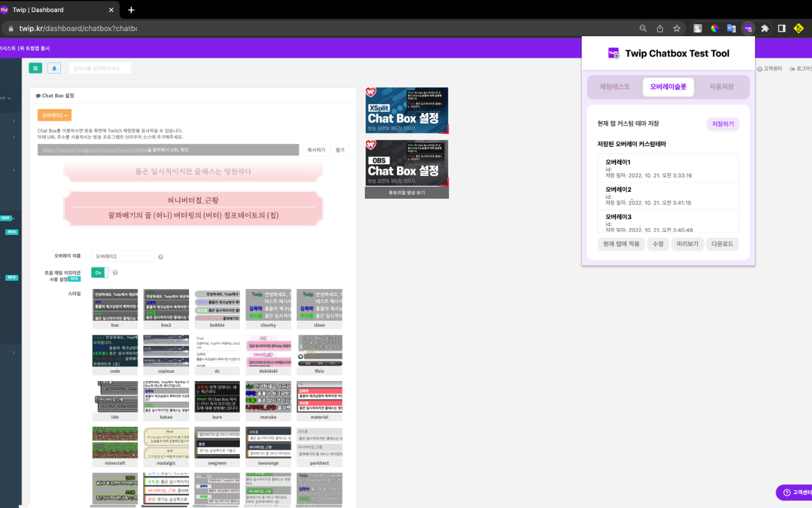Click the 복사하기 copy URL button
The image size is (812, 508).
click(316, 150)
